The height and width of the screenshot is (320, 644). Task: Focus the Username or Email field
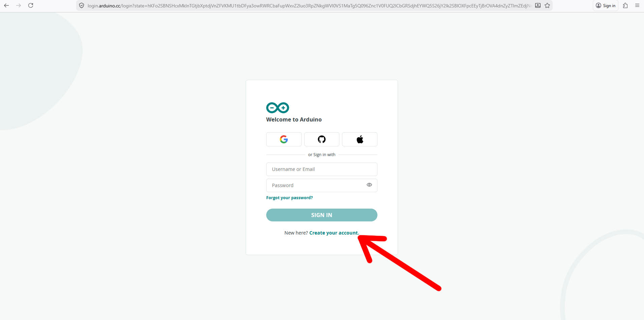point(321,169)
